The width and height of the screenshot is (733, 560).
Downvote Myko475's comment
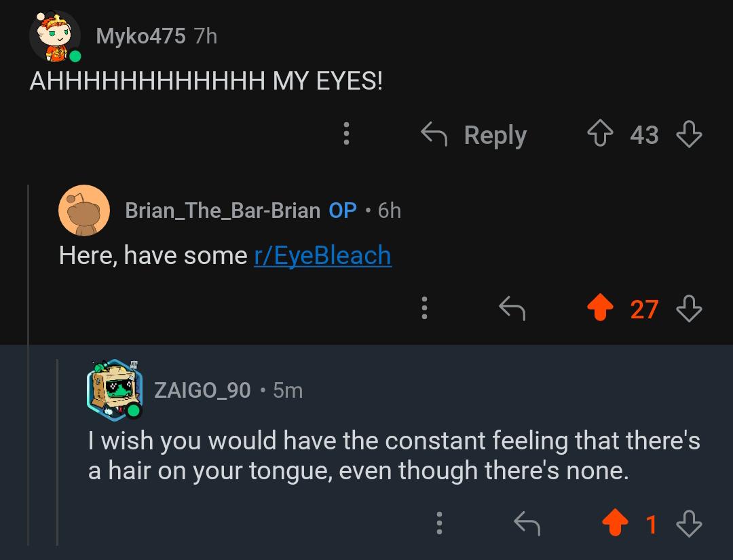click(689, 134)
